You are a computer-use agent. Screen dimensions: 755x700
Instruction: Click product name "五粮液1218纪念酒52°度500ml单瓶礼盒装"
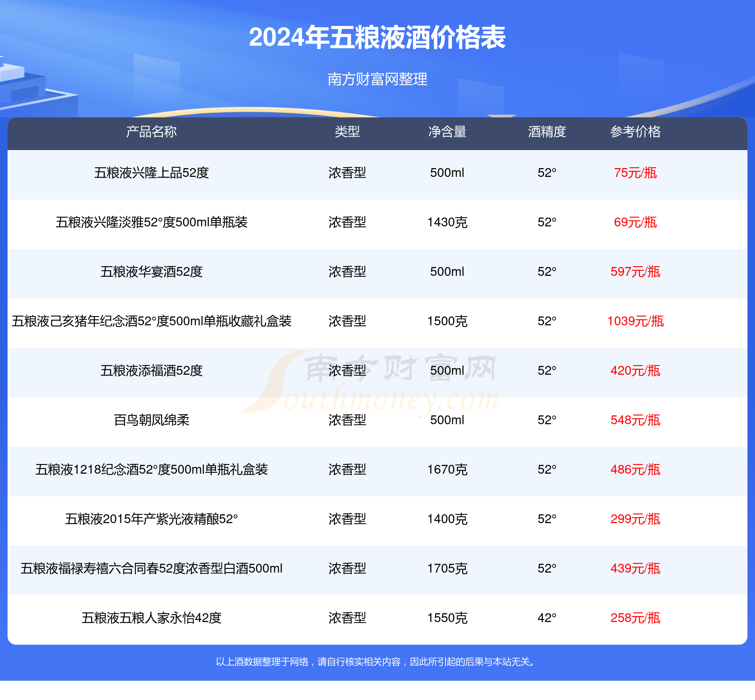click(151, 469)
